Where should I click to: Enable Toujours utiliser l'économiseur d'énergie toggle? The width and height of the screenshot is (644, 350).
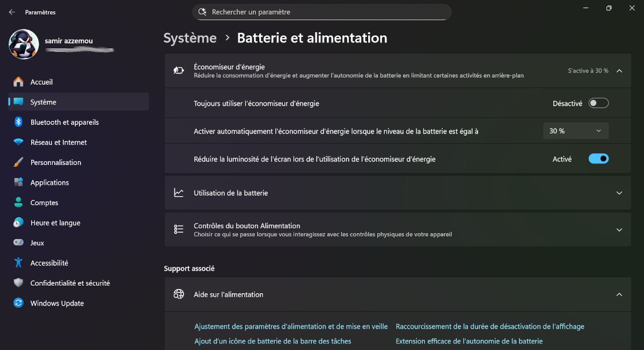[598, 103]
